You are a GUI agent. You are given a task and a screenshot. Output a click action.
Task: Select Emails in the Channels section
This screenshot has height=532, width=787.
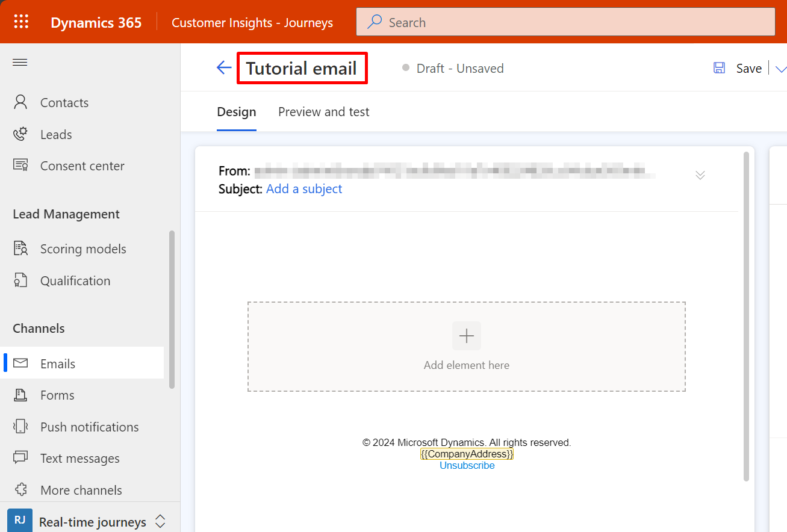(x=83, y=363)
